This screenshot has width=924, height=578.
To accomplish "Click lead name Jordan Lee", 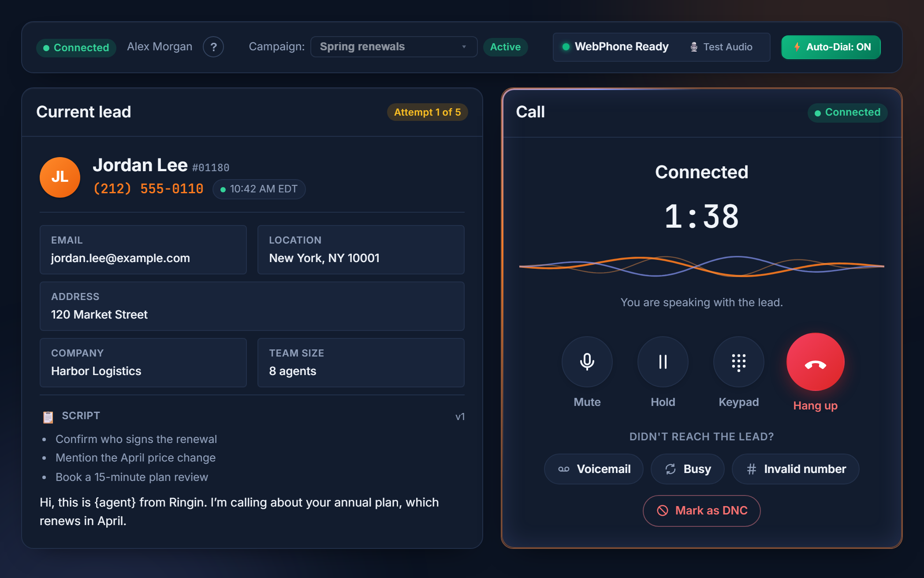I will pos(140,165).
